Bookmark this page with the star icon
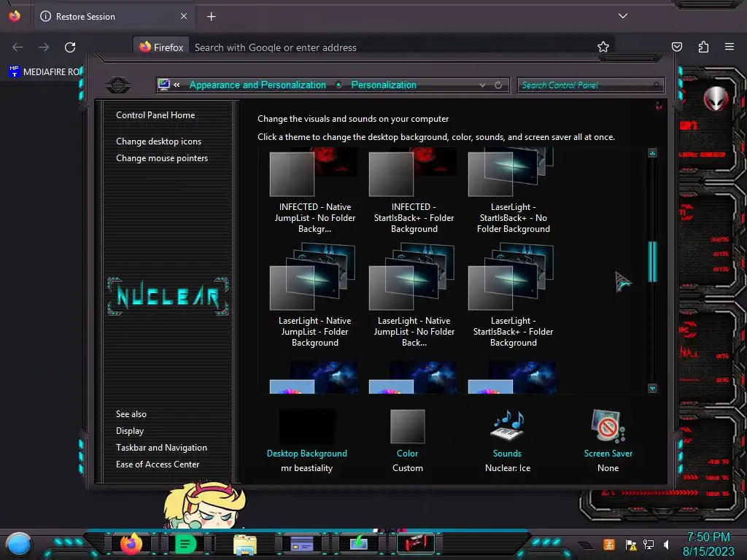The image size is (747, 560). (603, 47)
